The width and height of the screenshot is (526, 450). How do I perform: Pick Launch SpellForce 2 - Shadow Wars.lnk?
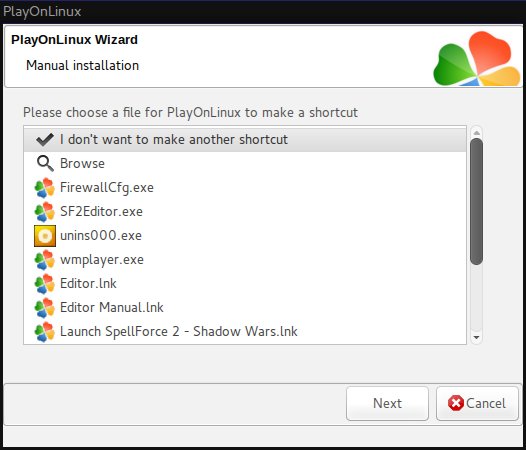245,332
